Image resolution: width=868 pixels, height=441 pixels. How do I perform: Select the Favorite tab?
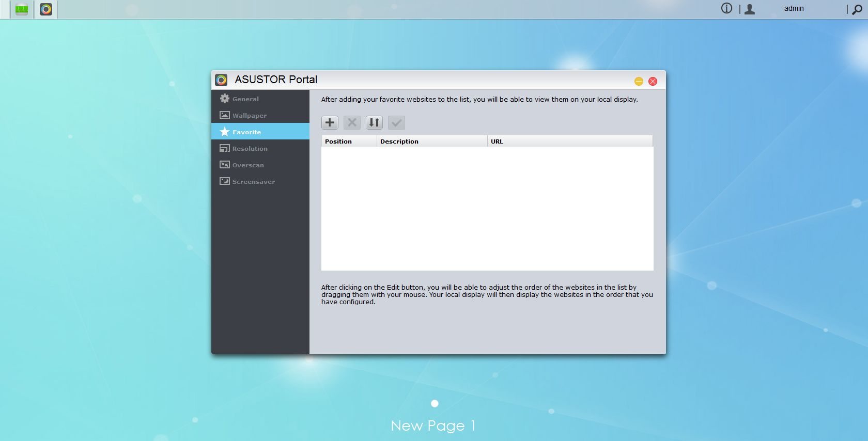pos(260,132)
